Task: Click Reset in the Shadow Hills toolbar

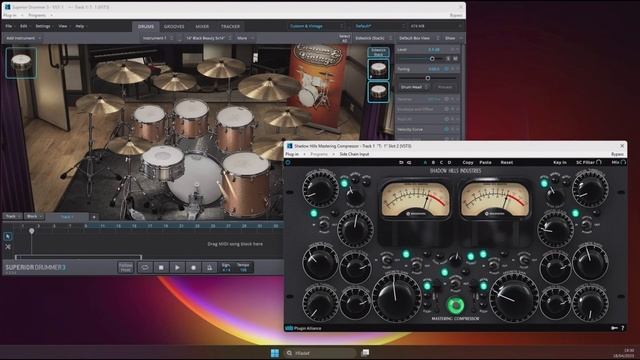Action: point(507,162)
